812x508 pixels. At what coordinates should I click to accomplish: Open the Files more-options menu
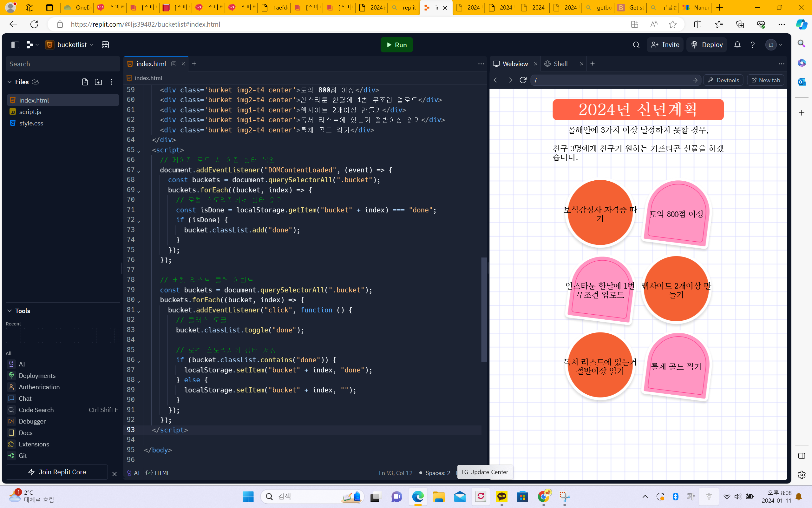tap(112, 82)
